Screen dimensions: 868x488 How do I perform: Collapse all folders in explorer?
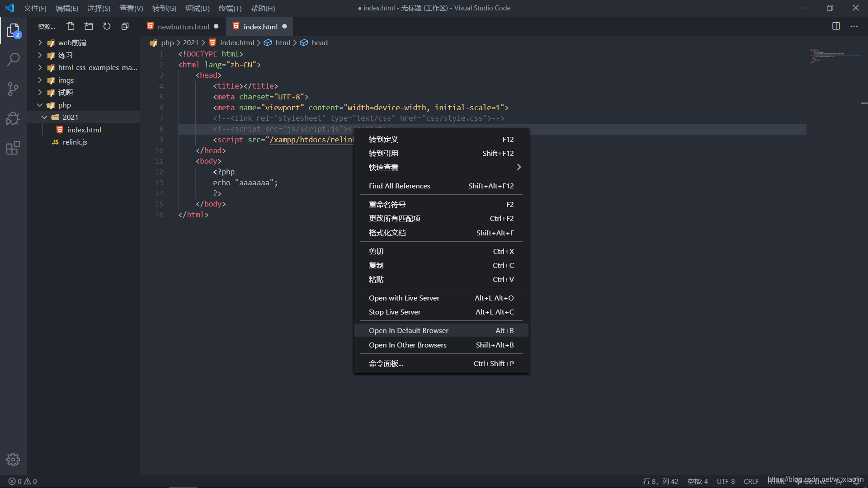(x=125, y=26)
